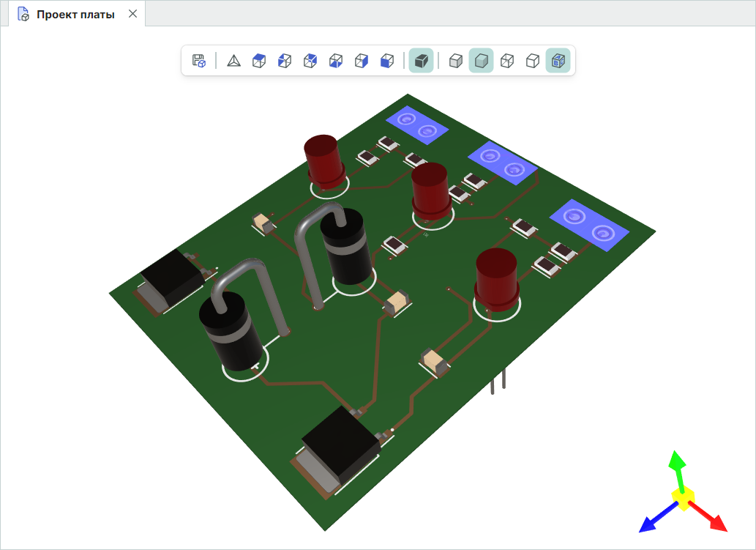This screenshot has width=756, height=550.
Task: Close the Проект платы tab
Action: [x=132, y=14]
